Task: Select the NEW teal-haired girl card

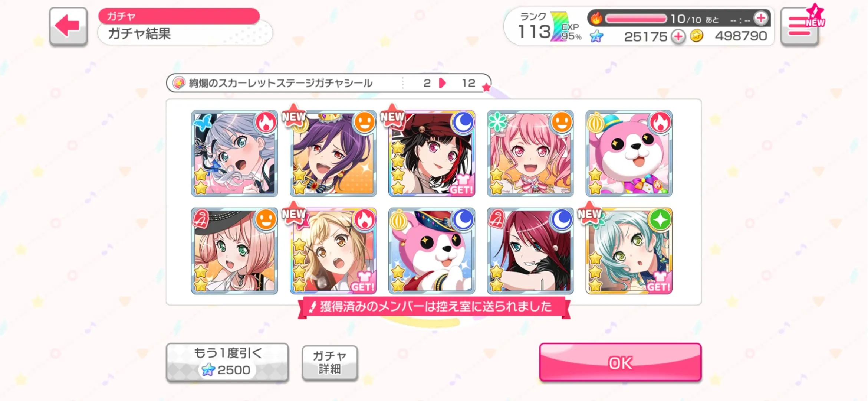Action: [x=629, y=251]
